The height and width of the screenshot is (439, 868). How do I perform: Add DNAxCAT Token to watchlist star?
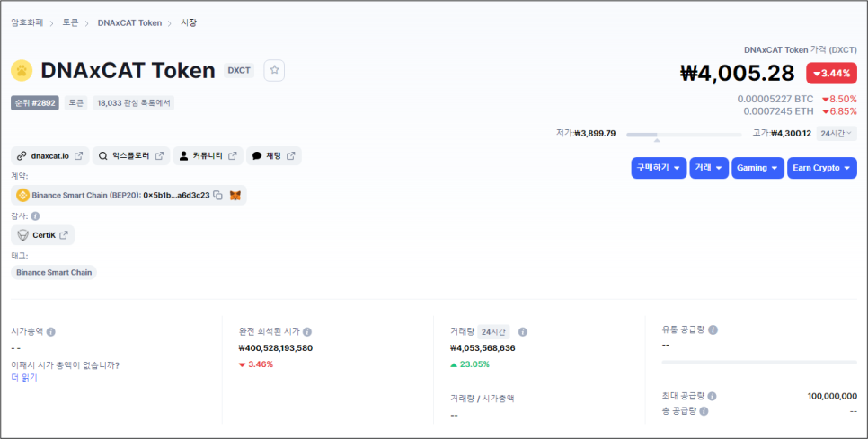click(274, 70)
